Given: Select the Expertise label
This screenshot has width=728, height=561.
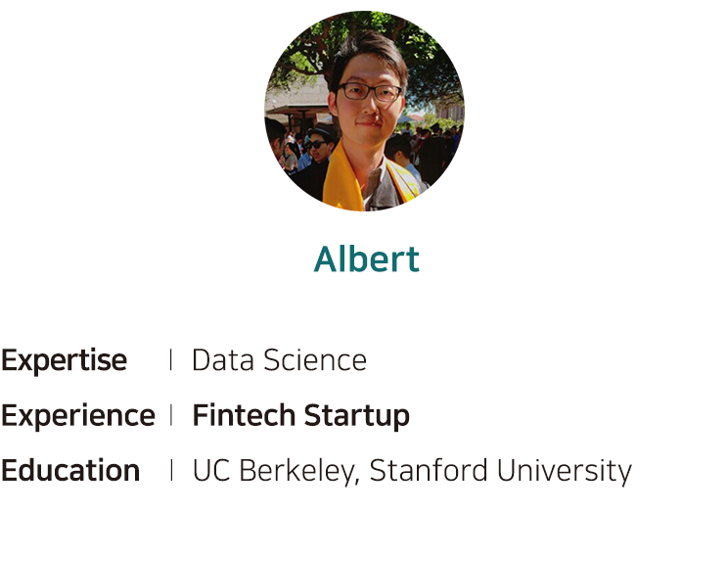Looking at the screenshot, I should point(64,360).
